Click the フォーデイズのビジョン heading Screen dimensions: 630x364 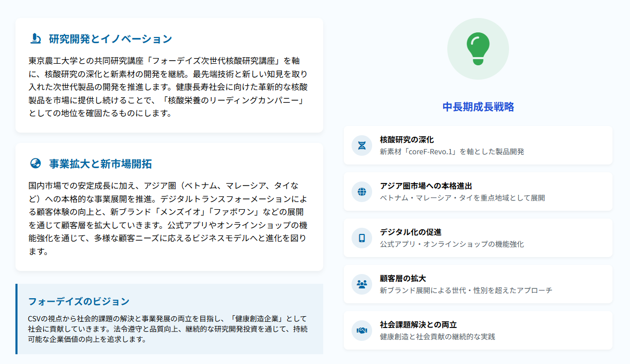(x=79, y=301)
